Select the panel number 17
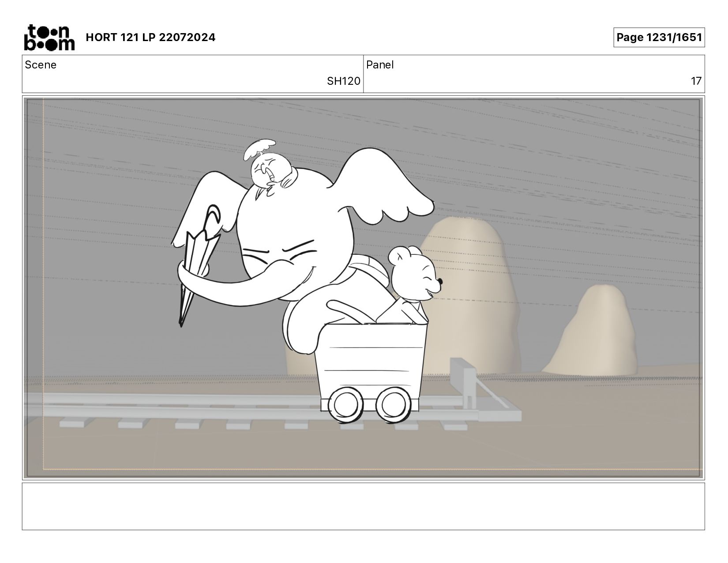The width and height of the screenshot is (728, 563). point(696,81)
